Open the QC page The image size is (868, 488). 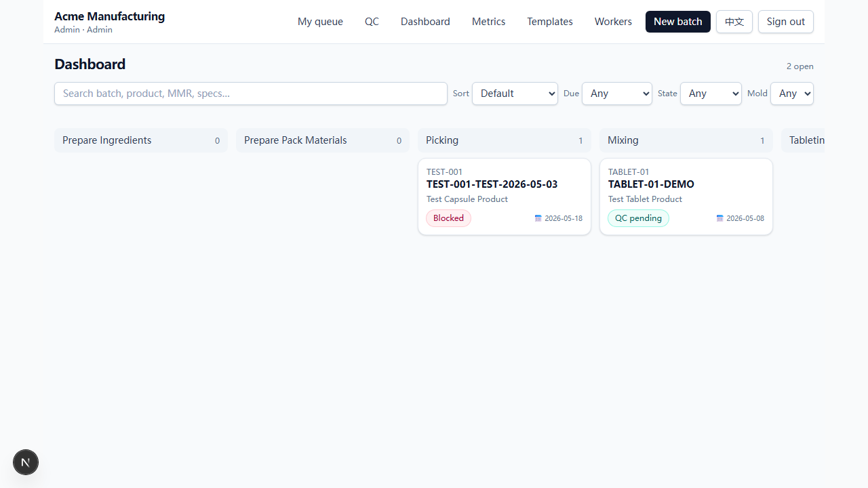pyautogui.click(x=372, y=22)
